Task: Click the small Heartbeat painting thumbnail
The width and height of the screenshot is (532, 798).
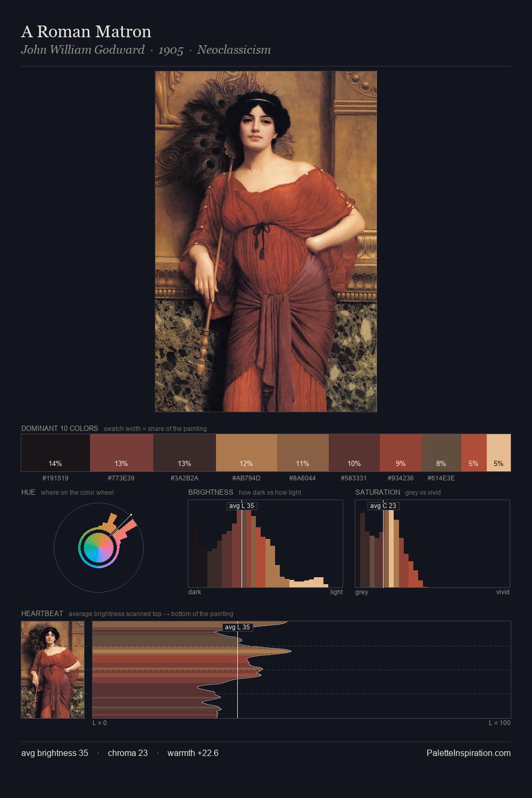Action: coord(53,670)
